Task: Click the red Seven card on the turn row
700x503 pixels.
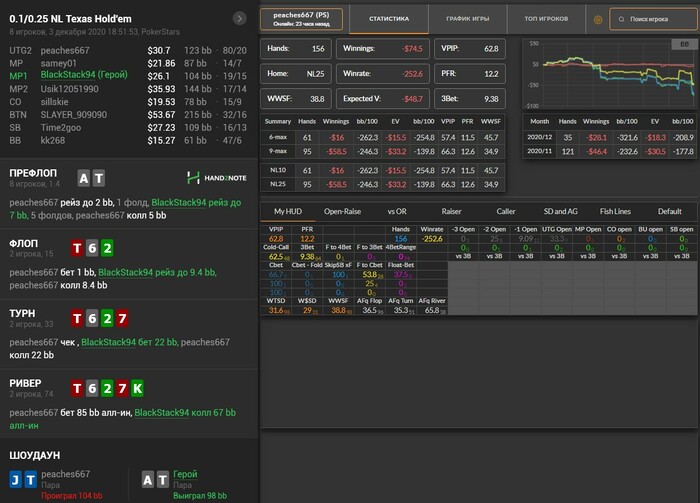Action: coord(122,318)
